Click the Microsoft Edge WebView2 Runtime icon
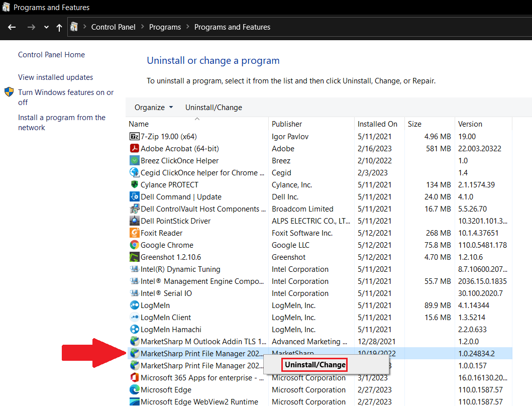Screen dimensions: 532x406 pos(135,401)
